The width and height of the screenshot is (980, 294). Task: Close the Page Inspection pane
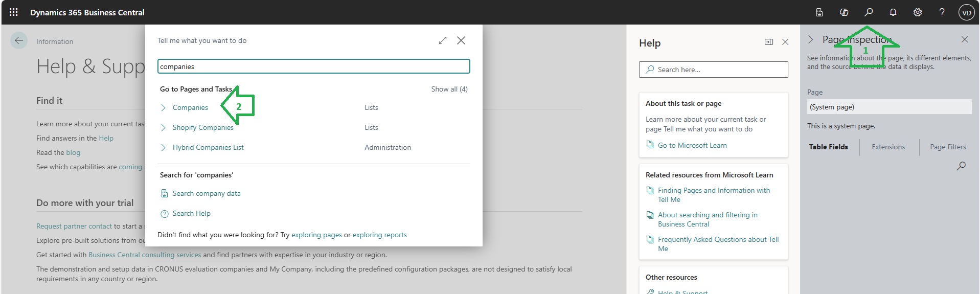(965, 39)
